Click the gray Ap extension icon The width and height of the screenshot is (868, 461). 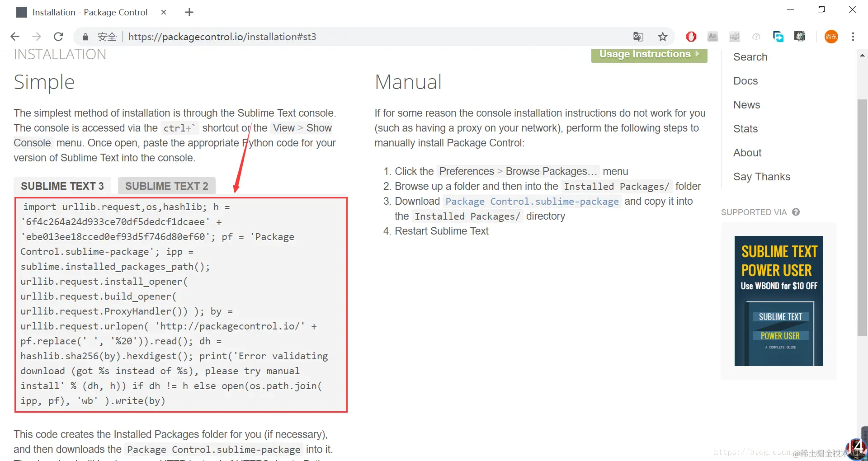click(712, 37)
